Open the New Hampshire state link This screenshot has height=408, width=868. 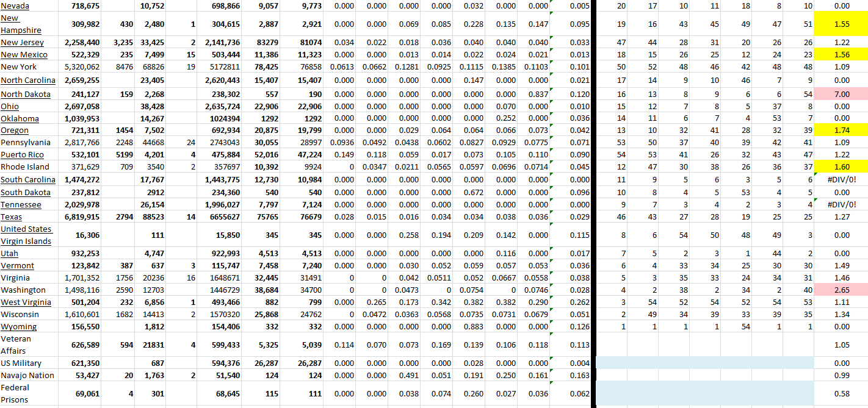click(21, 24)
